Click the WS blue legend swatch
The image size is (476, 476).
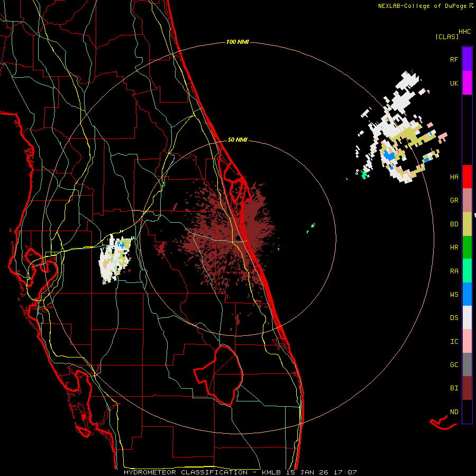tap(467, 294)
